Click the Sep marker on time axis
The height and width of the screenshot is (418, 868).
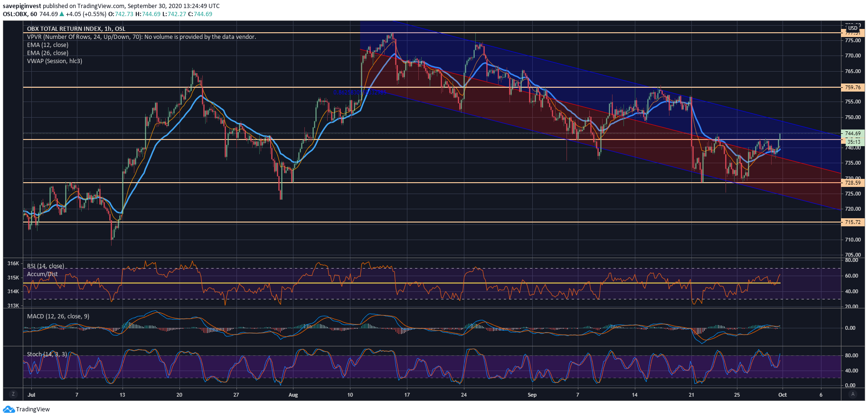pyautogui.click(x=532, y=395)
